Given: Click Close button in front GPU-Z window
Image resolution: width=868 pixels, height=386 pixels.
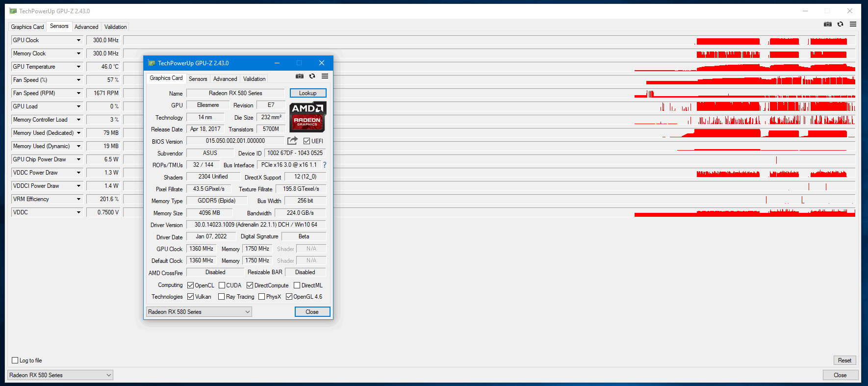Looking at the screenshot, I should click(x=312, y=312).
